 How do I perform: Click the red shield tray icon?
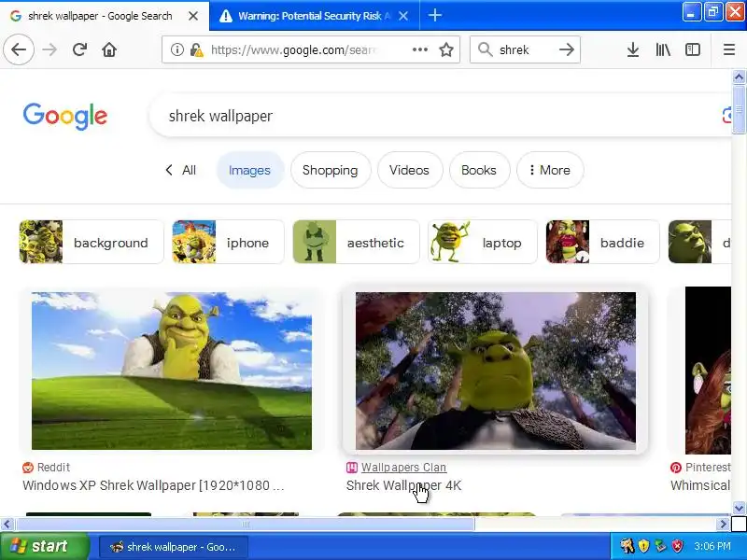tap(677, 546)
